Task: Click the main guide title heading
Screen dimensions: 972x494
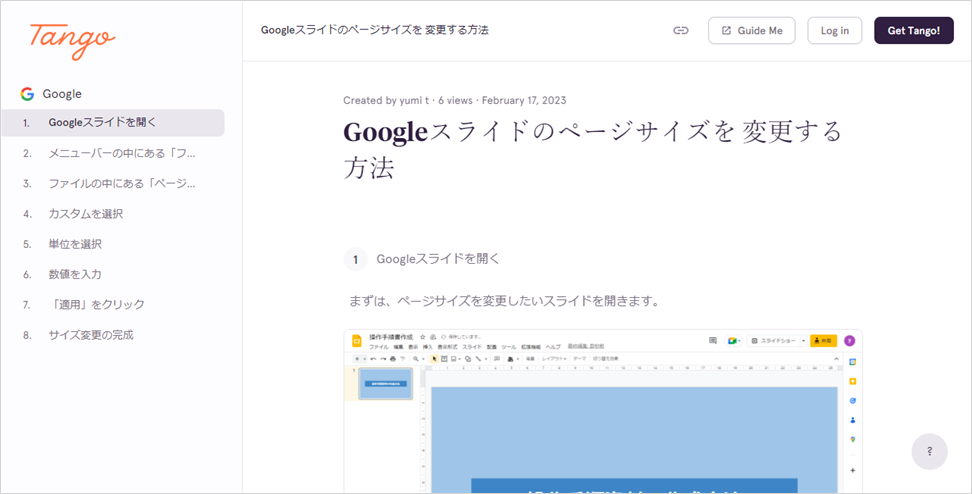Action: tap(593, 149)
